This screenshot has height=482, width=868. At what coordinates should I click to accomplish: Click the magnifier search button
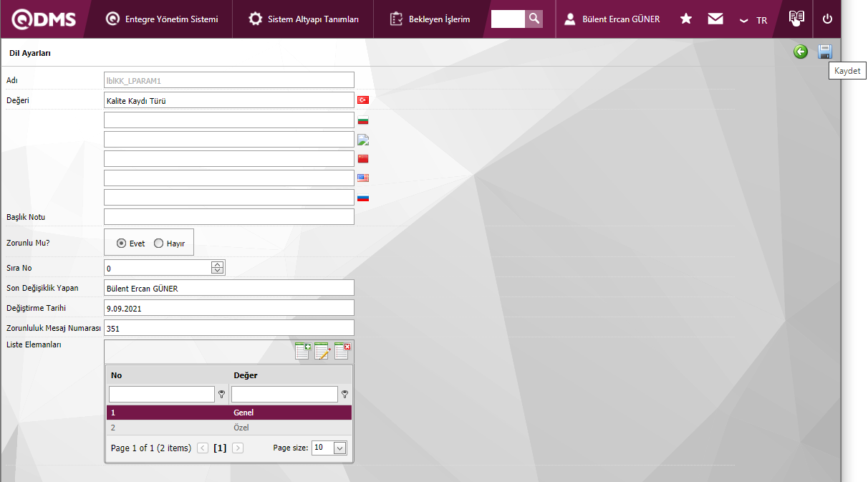tap(534, 19)
